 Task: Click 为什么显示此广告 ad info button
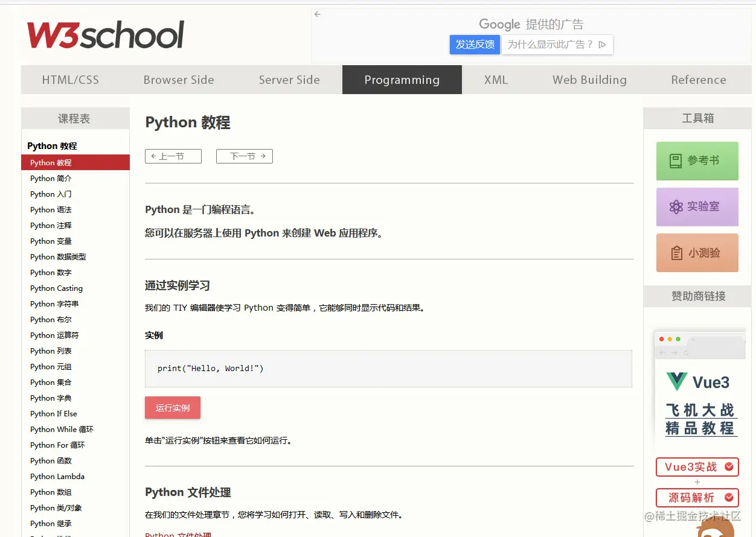[x=557, y=45]
